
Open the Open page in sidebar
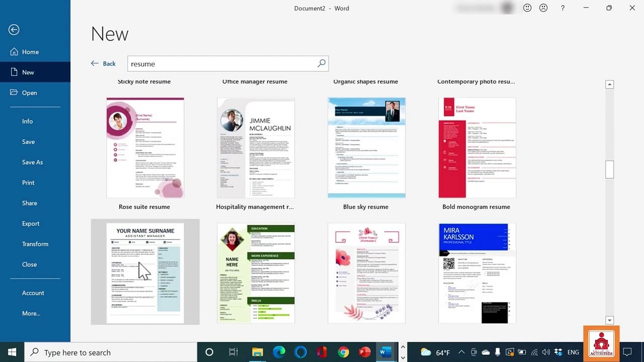point(35,93)
